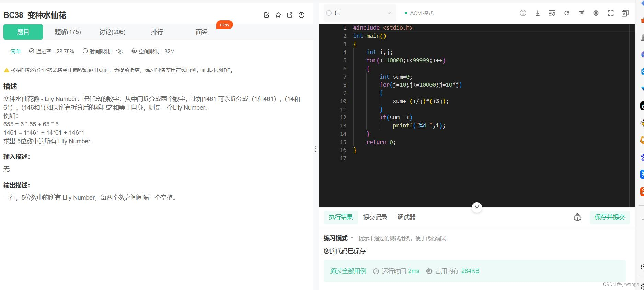Click the clock icon before 时间限制
The width and height of the screenshot is (644, 290).
click(85, 51)
